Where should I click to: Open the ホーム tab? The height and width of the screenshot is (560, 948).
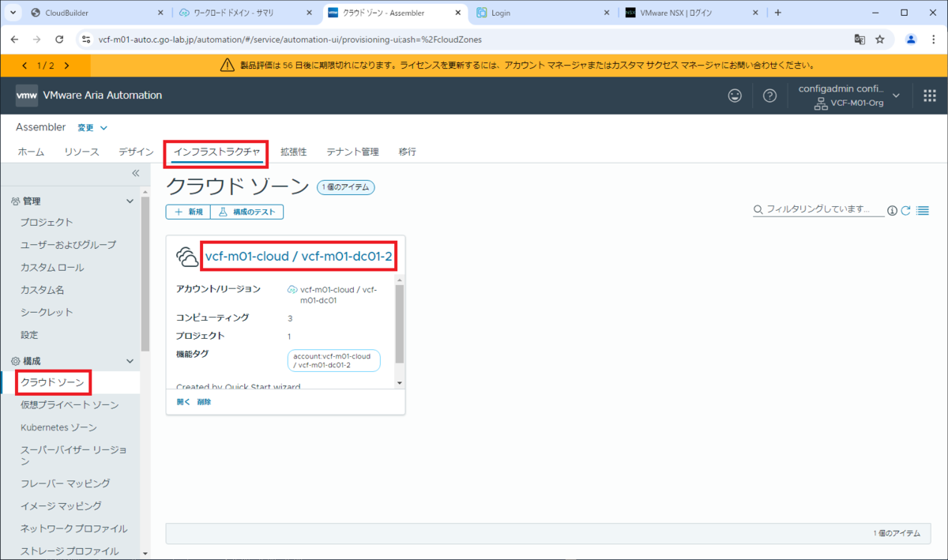[31, 152]
